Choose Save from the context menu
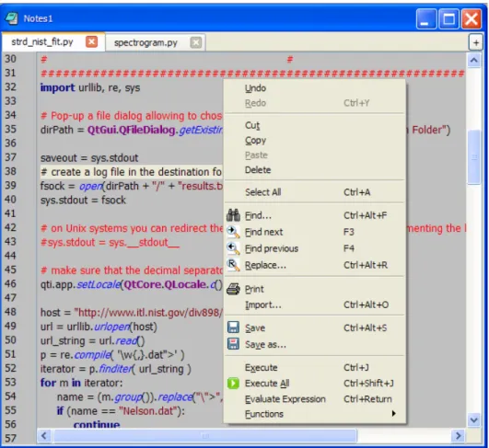The image size is (489, 448). pos(315,327)
